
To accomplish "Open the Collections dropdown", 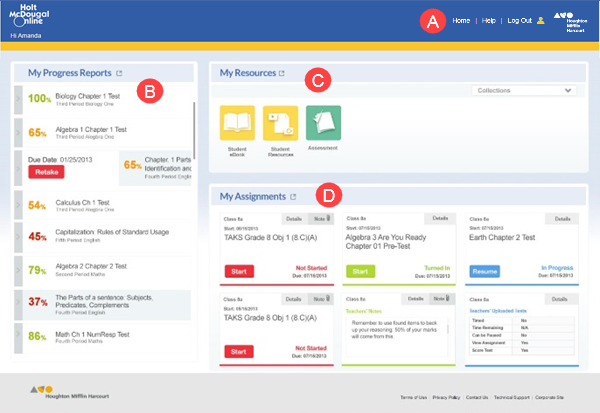I will [x=524, y=90].
